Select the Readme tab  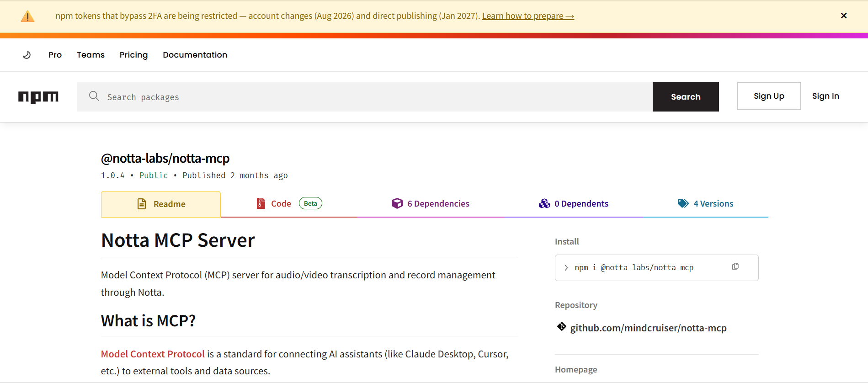[x=161, y=204]
